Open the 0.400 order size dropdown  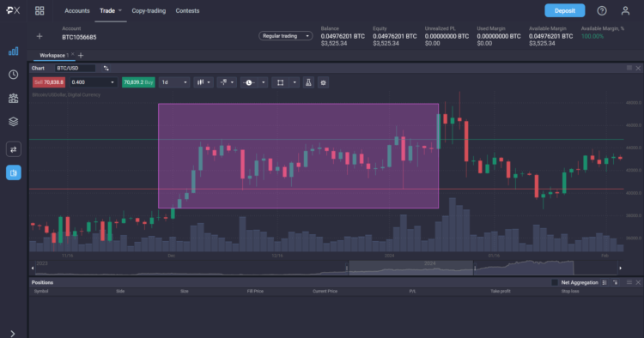94,82
